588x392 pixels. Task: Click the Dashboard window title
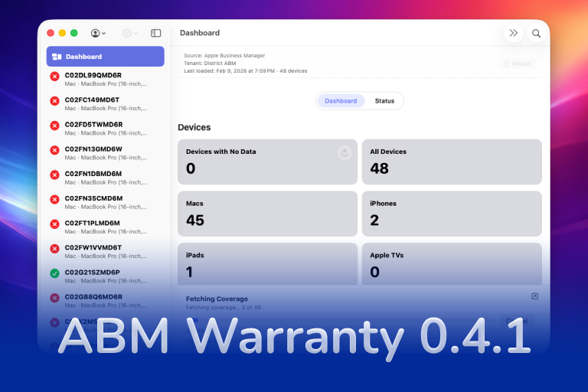200,33
